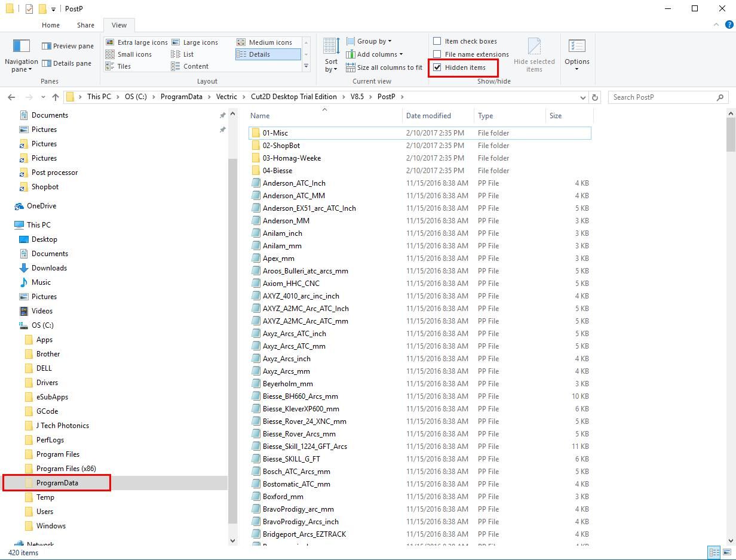
Task: Click the Search PostP input field
Action: click(x=663, y=97)
